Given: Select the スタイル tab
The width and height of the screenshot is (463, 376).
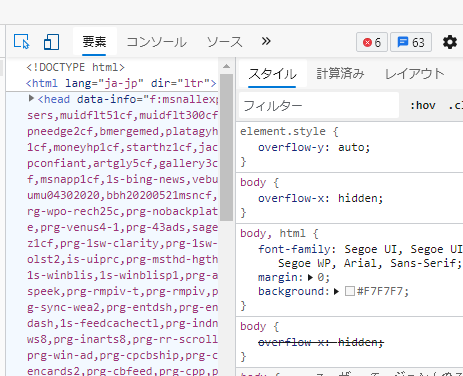Looking at the screenshot, I should [x=272, y=74].
